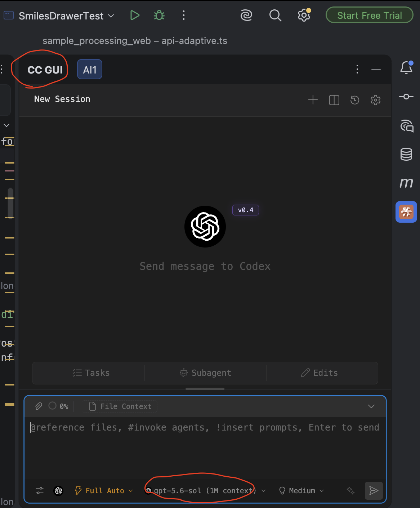Open AI chat icon in right sidebar
The width and height of the screenshot is (420, 508).
point(407,126)
